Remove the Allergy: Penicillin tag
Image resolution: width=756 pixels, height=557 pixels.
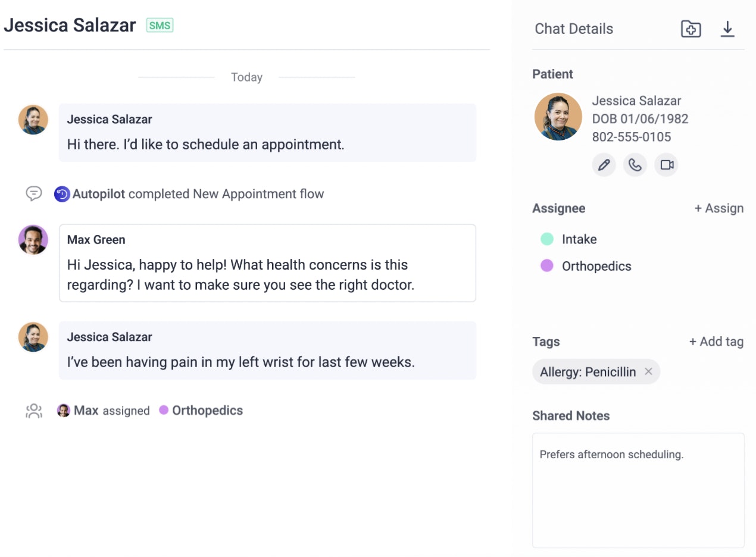[x=648, y=372]
